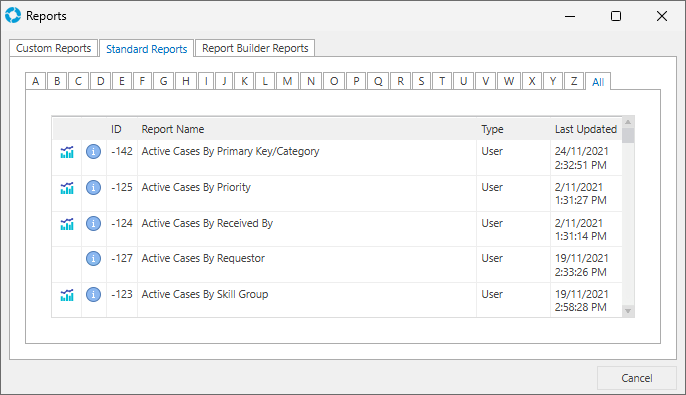Open the Report Builder Reports tab
The image size is (686, 395).
tap(255, 48)
